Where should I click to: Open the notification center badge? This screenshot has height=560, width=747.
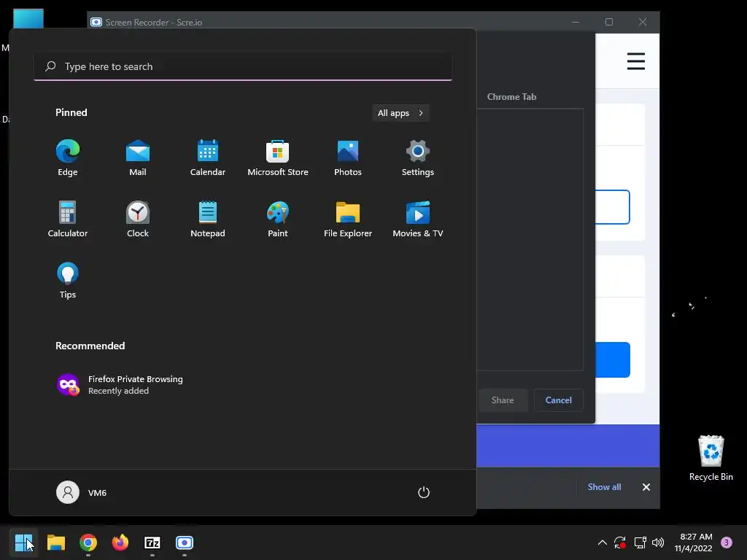727,542
